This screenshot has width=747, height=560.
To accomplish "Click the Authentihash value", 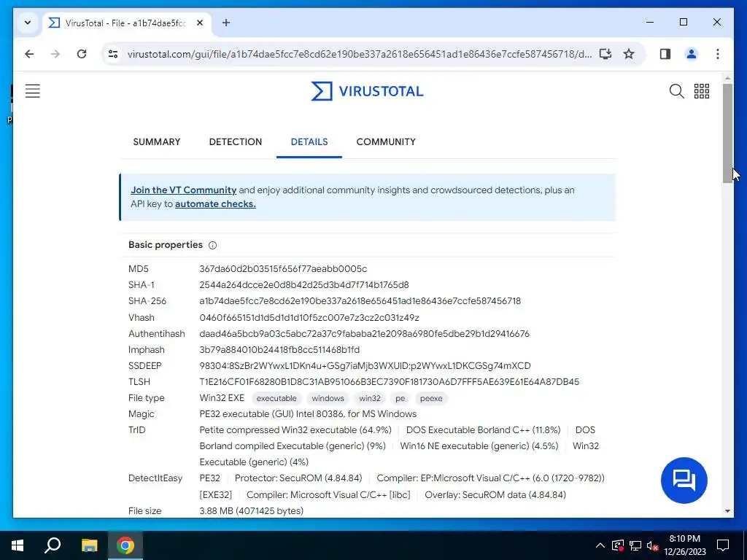I will point(365,334).
